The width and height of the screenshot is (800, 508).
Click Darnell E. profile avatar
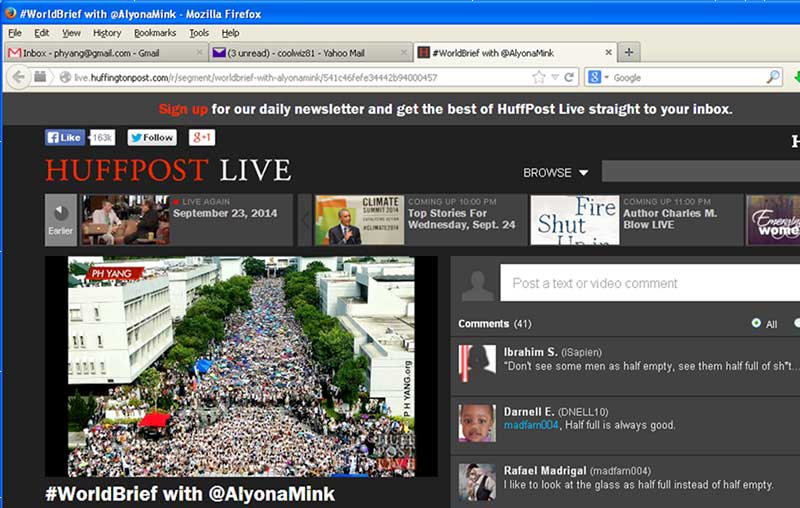pos(477,423)
